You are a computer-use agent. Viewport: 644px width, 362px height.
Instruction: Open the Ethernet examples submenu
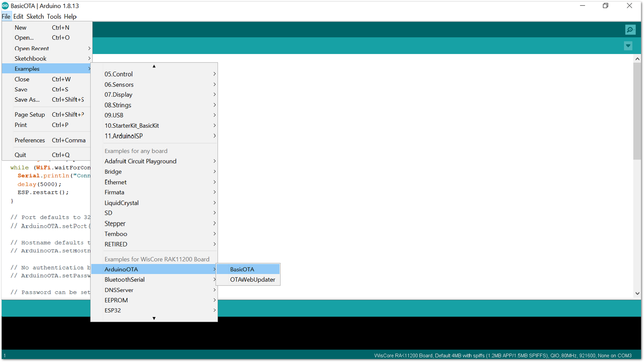click(154, 182)
